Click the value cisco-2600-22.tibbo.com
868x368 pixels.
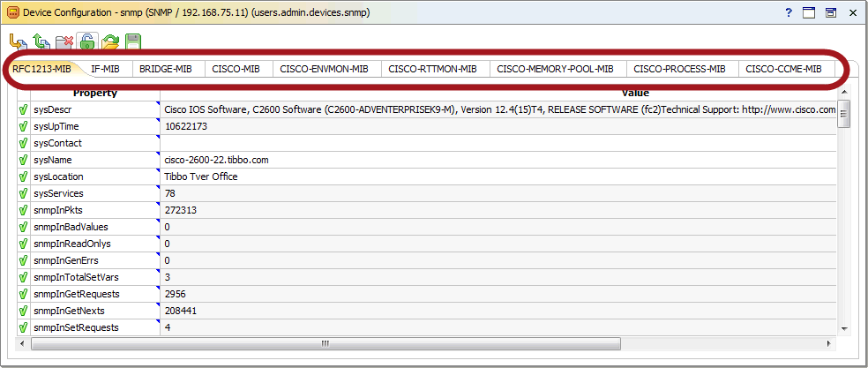pos(217,160)
